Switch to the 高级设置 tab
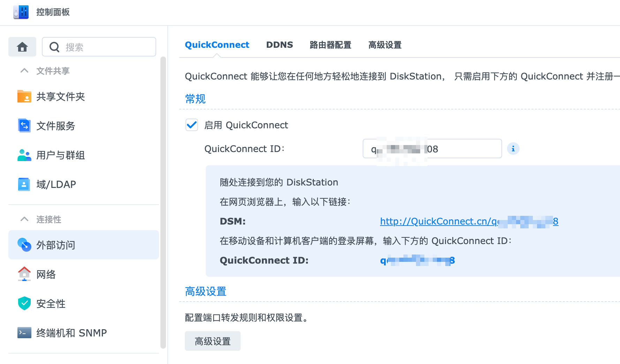620x364 pixels. [x=385, y=45]
